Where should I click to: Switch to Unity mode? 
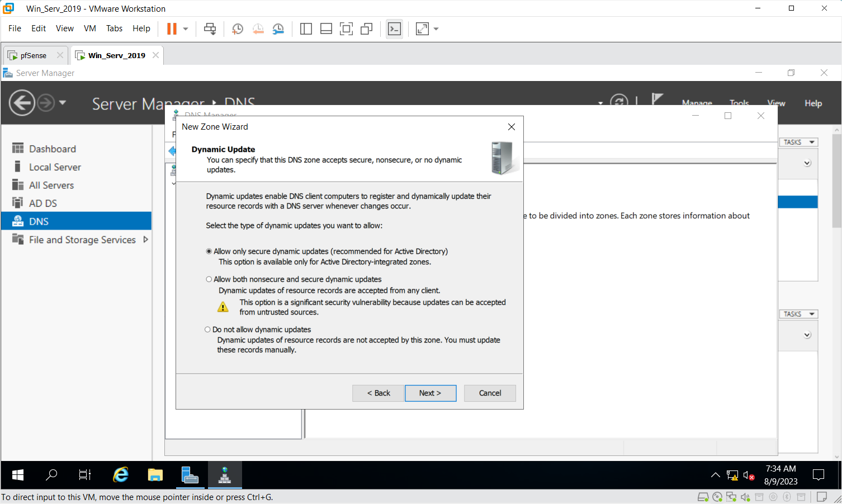click(x=367, y=29)
